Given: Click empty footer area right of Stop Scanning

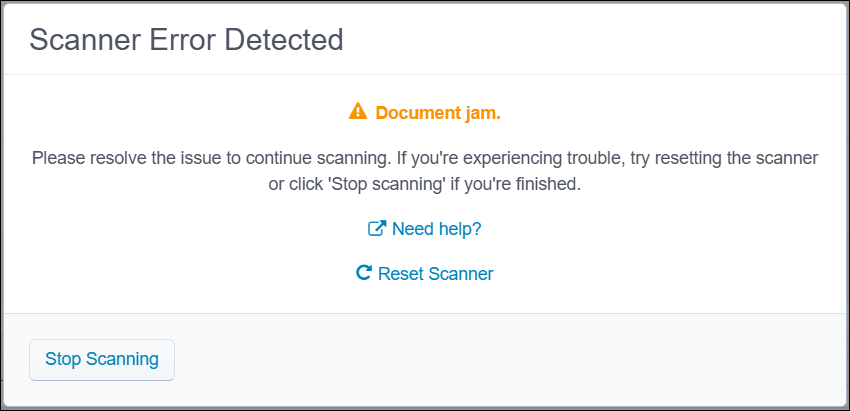Looking at the screenshot, I should (500, 360).
